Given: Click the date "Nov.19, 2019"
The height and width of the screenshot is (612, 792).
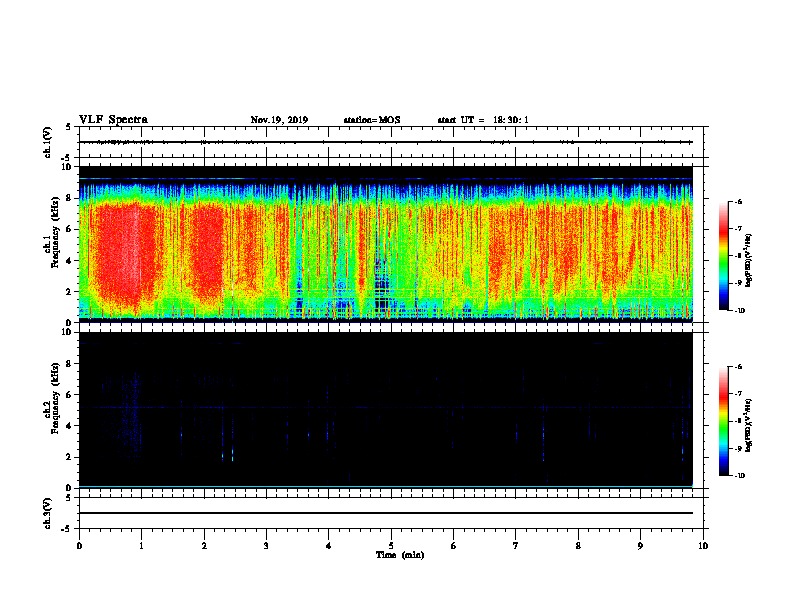Looking at the screenshot, I should pyautogui.click(x=279, y=120).
